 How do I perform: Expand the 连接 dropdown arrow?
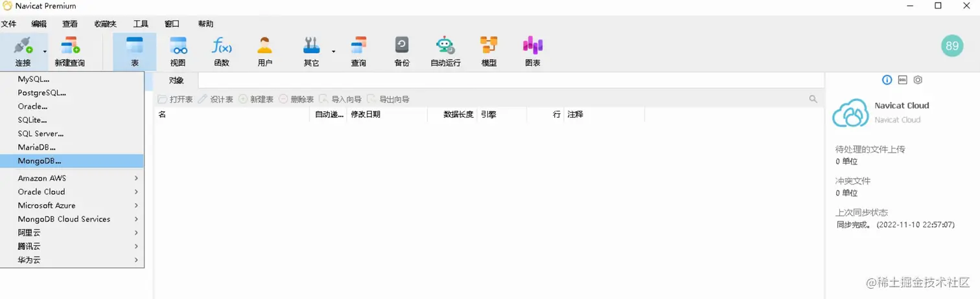pyautogui.click(x=45, y=50)
